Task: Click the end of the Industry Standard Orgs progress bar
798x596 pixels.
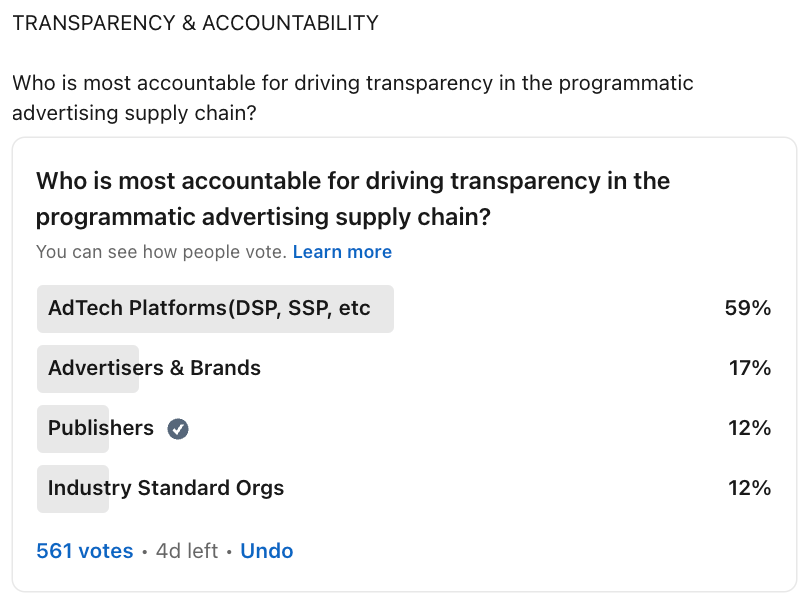Action: tap(105, 489)
